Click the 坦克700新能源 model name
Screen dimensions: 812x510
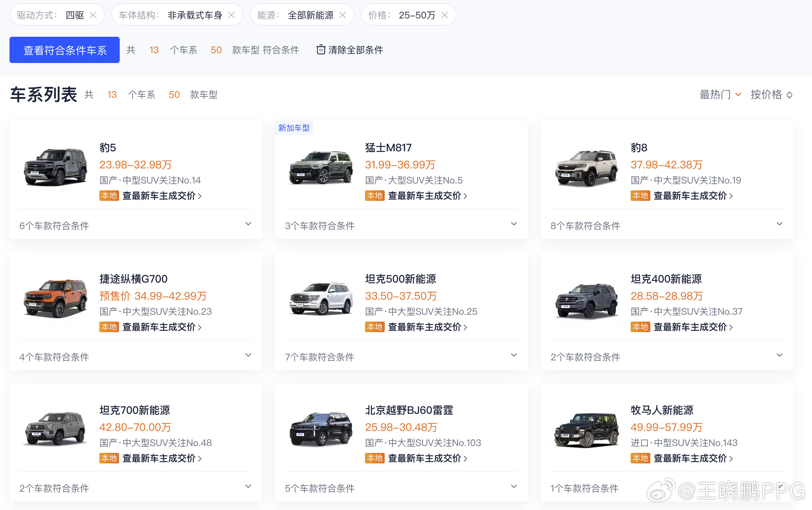pos(135,410)
